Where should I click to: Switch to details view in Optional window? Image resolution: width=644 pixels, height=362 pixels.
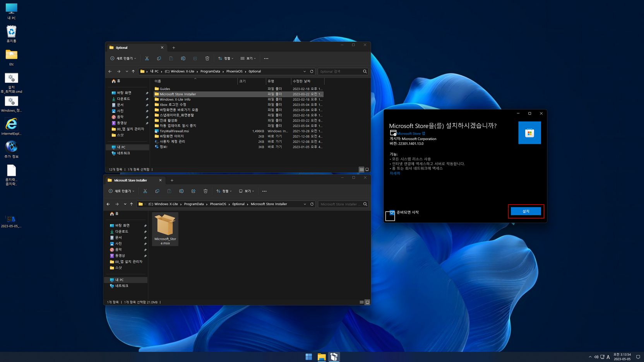click(361, 169)
